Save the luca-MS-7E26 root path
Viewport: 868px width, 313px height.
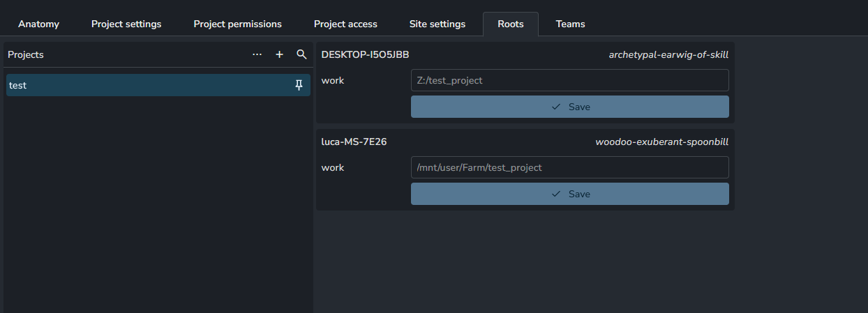[569, 194]
